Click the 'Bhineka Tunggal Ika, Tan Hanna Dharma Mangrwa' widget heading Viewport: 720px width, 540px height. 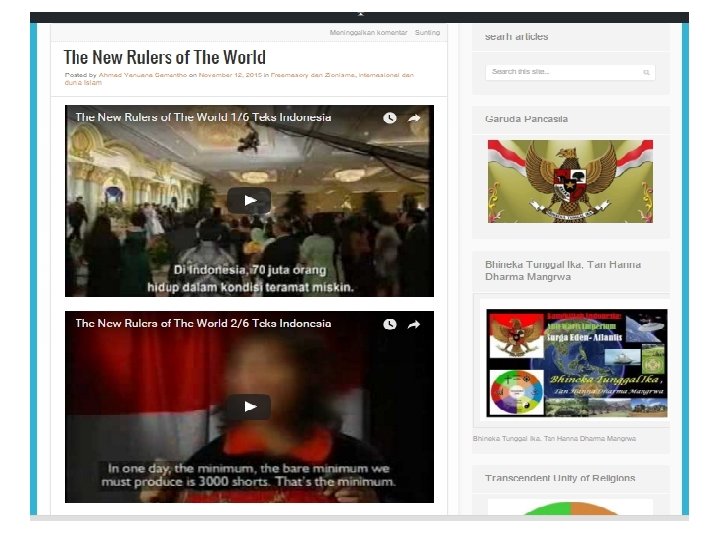pyautogui.click(x=563, y=270)
